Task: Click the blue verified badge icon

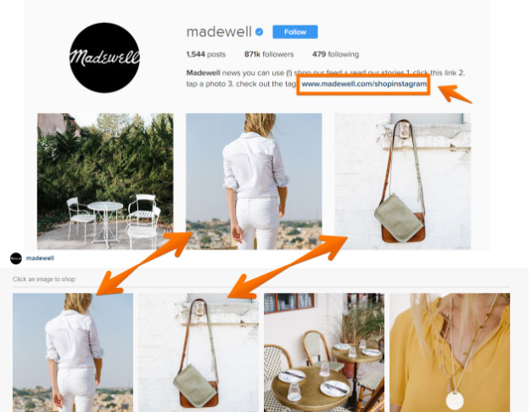Action: [x=260, y=32]
